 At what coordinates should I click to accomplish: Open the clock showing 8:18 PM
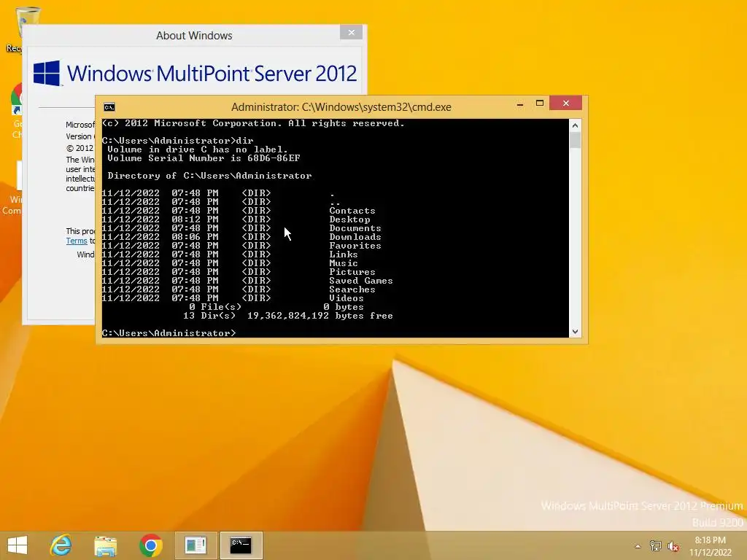[x=711, y=546]
